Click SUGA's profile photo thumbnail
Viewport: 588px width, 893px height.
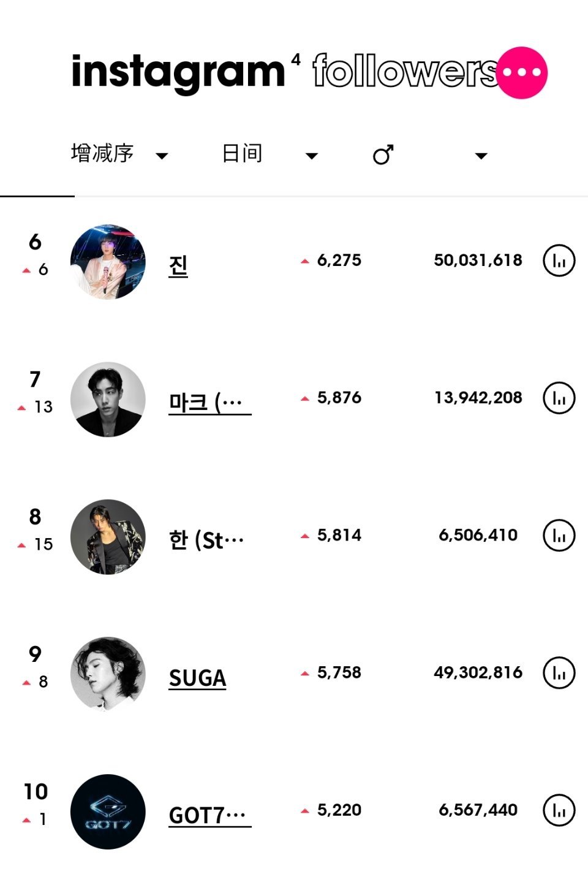(x=108, y=674)
